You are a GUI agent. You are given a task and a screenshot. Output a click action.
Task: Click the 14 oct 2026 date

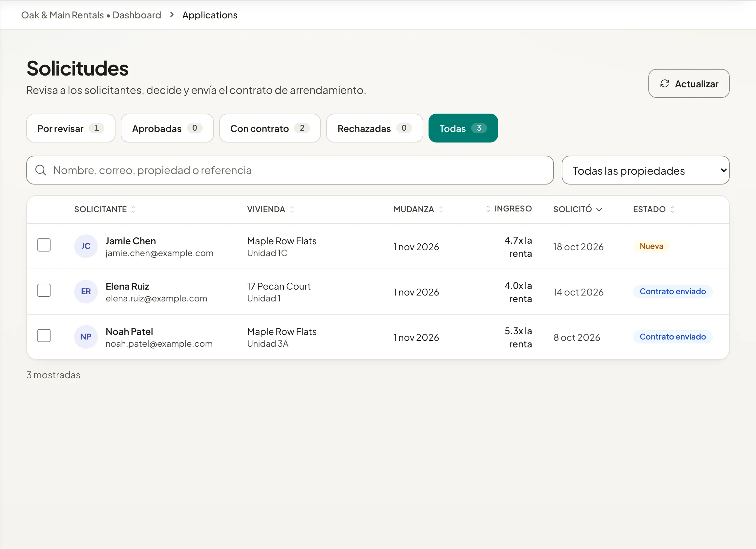(x=578, y=292)
